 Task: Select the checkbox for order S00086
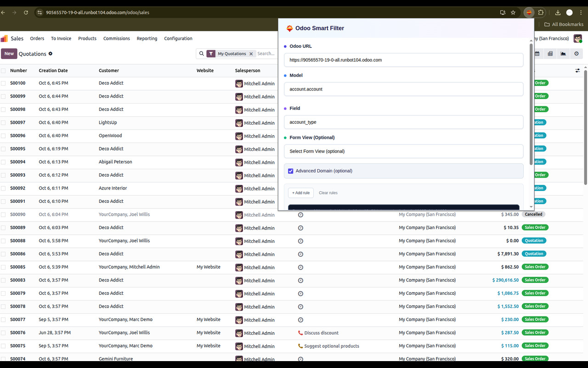point(3,254)
